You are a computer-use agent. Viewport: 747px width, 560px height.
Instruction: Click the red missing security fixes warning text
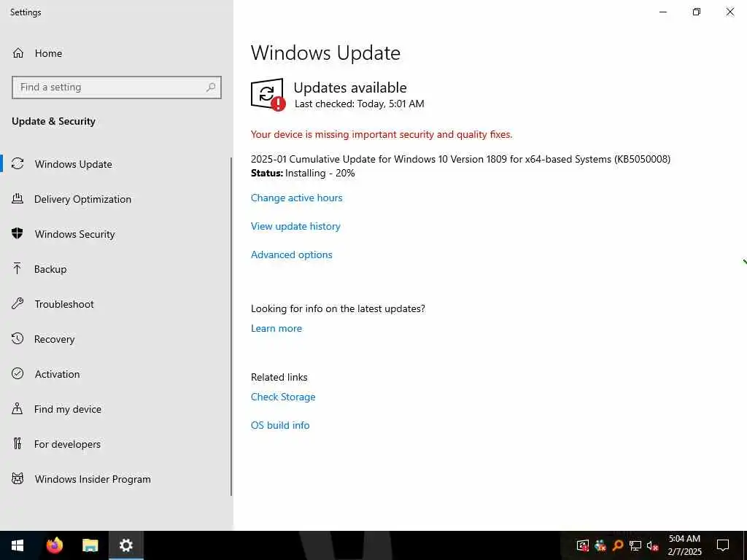(381, 134)
